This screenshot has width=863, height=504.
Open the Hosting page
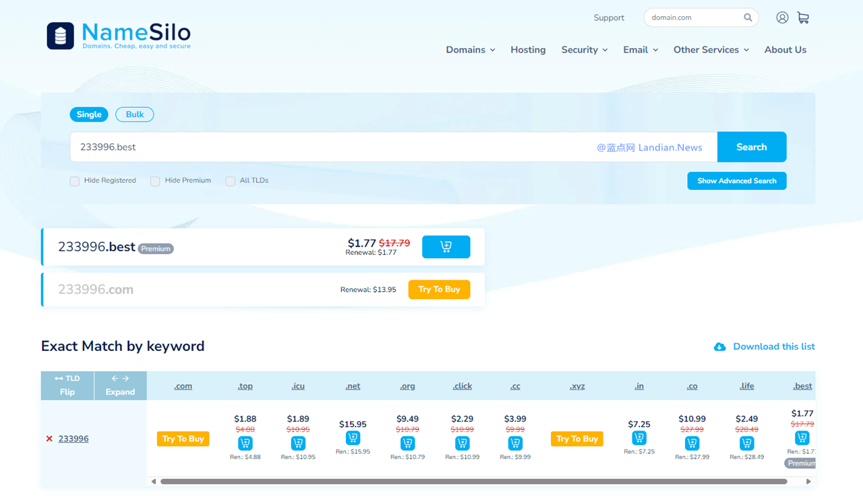[528, 50]
